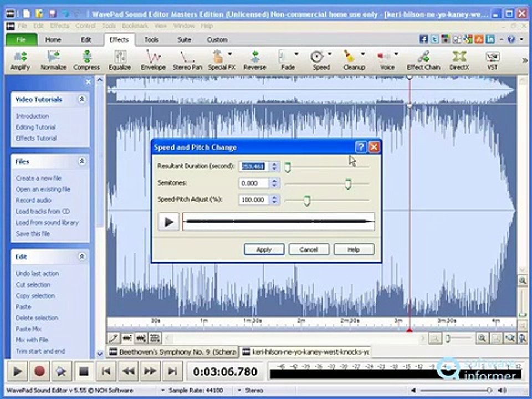
Task: Click the Speed-Pitch Adjust value field
Action: pos(253,199)
